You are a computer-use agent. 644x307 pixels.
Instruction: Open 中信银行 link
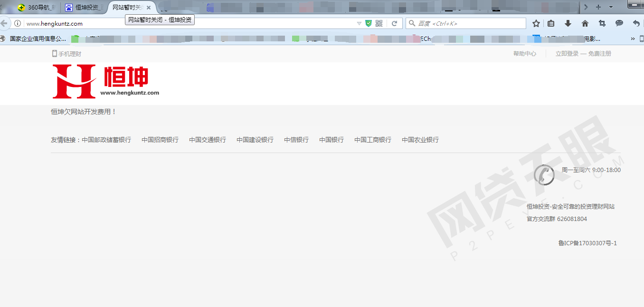point(296,140)
